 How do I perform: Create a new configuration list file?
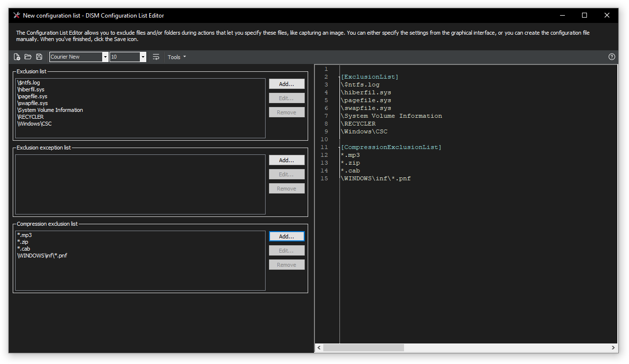pos(17,57)
